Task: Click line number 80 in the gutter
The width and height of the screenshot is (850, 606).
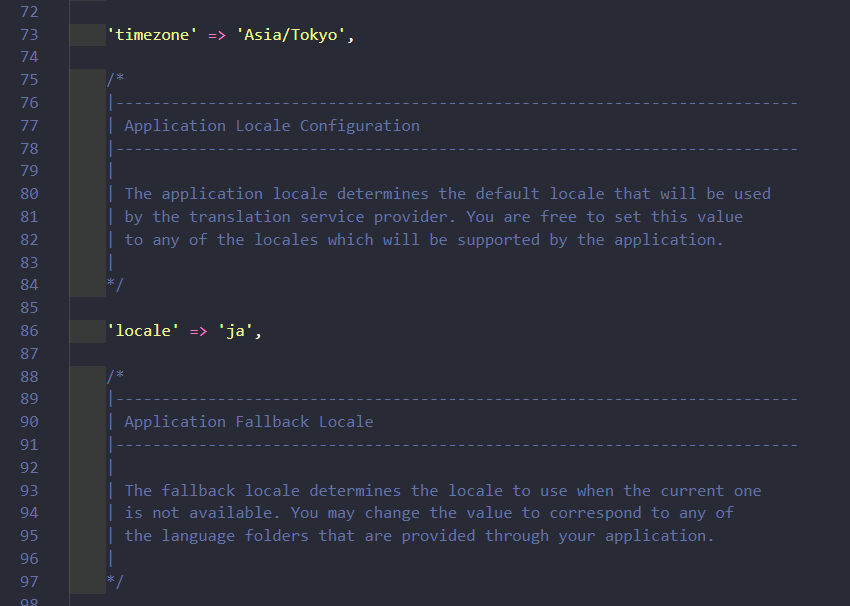Action: point(29,194)
